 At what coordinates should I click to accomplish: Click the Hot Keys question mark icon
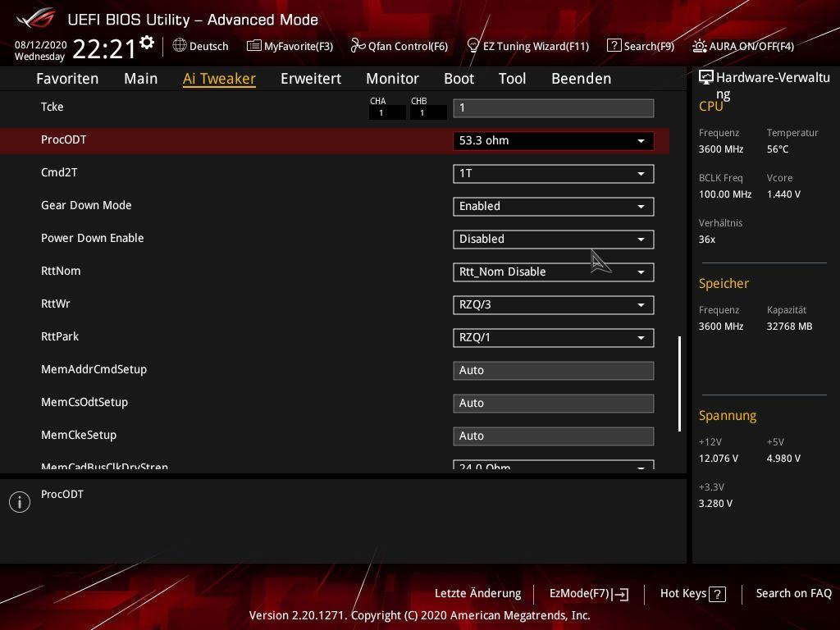tap(717, 594)
